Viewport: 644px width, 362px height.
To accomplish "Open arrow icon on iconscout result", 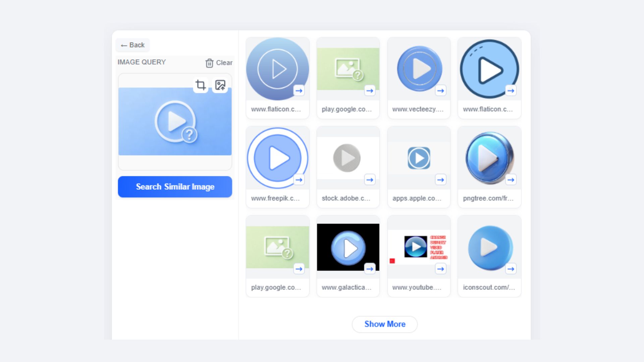I will pos(511,269).
